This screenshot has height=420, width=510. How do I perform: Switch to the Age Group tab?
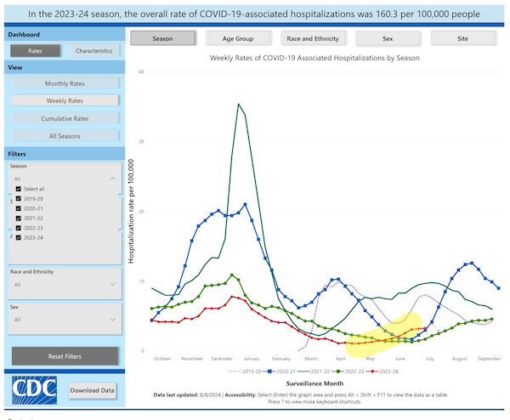[x=238, y=38]
